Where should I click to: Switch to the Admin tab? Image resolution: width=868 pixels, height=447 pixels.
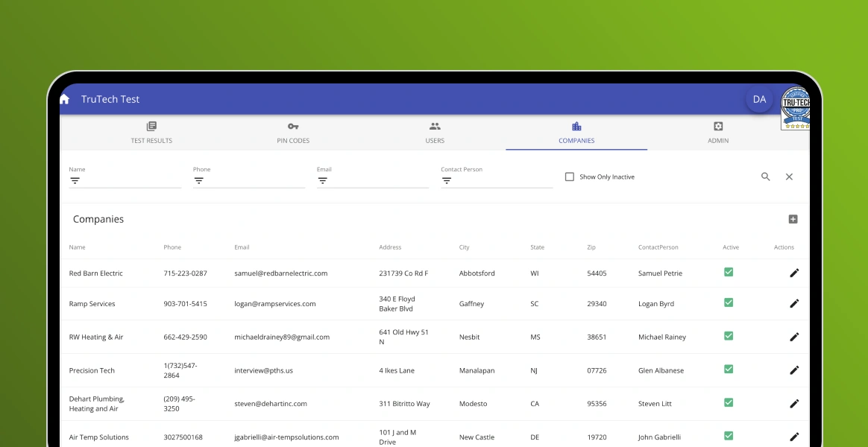[719, 133]
